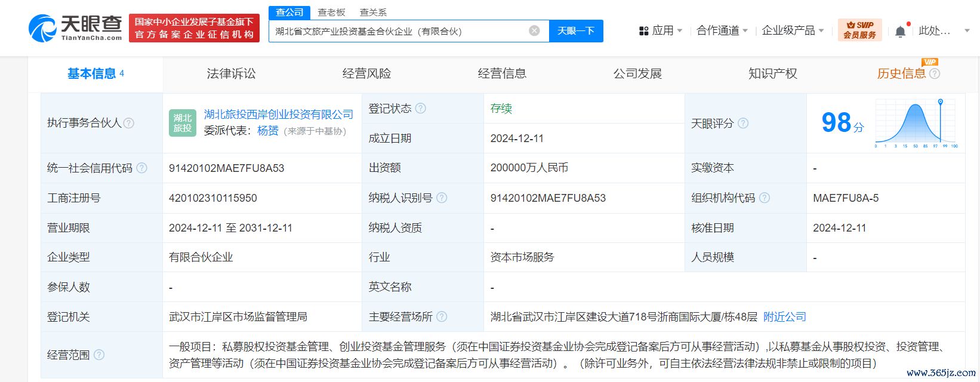This screenshot has height=382, width=980.
Task: Click the 来源于中基协 source note
Action: pos(315,131)
